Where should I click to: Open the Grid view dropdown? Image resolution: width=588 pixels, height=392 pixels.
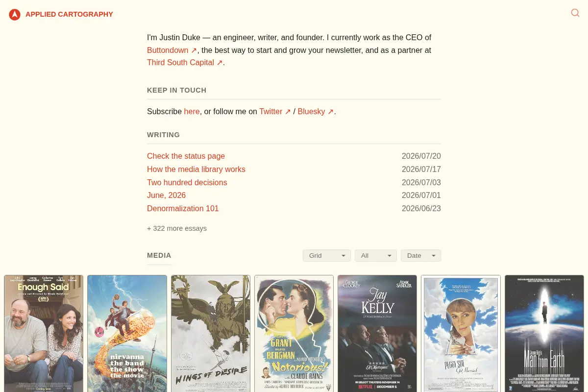coord(327,255)
